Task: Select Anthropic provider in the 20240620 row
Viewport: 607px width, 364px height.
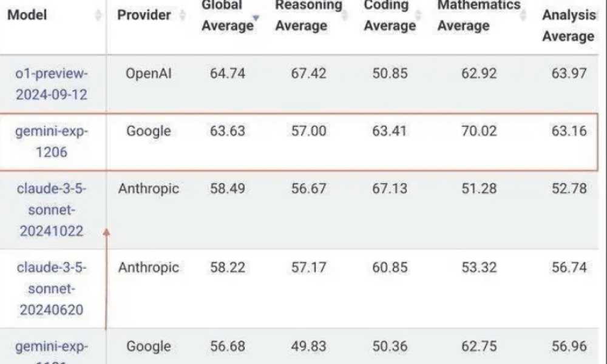Action: pos(149,268)
